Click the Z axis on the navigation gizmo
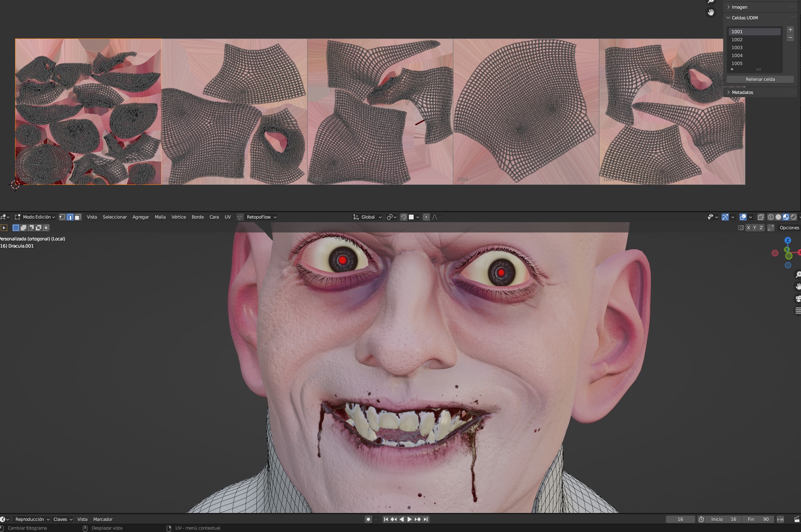The image size is (801, 532). (788, 240)
